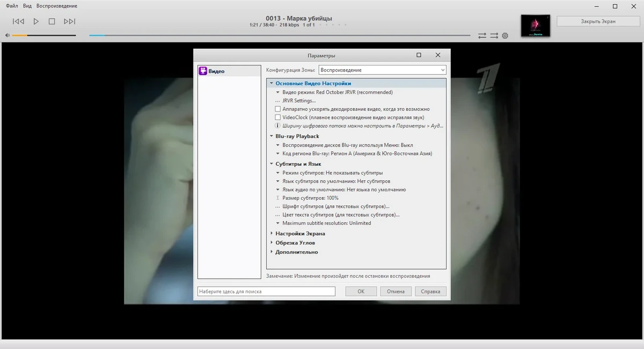Click the previous track button
Image resolution: width=644 pixels, height=349 pixels.
(x=18, y=21)
